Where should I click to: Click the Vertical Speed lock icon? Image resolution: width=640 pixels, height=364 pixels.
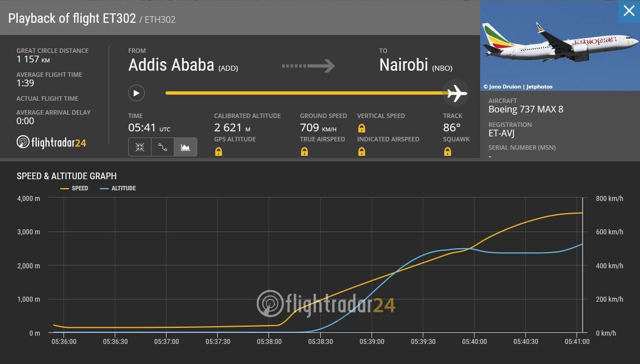coord(361,128)
